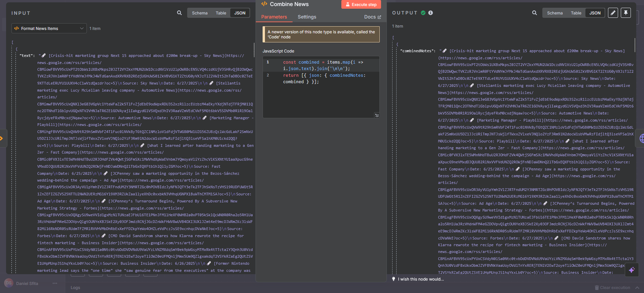This screenshot has width=644, height=293.
Task: Click the Combine News node code icon
Action: click(263, 4)
